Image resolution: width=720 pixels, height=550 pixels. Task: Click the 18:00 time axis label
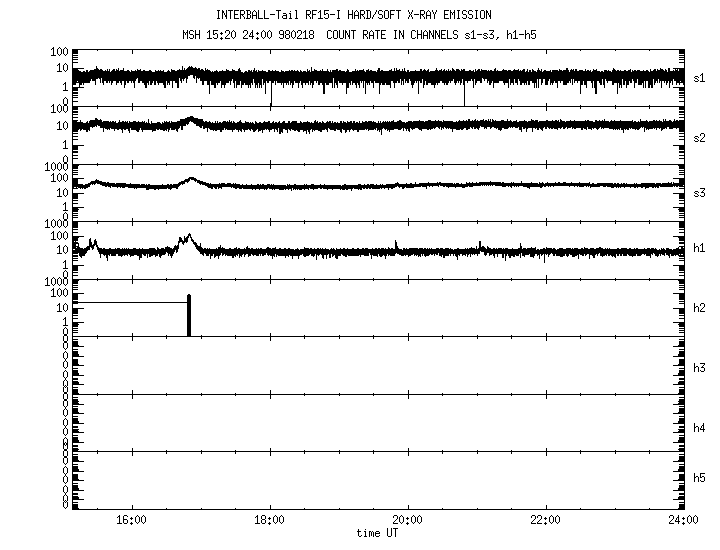pyautogui.click(x=270, y=519)
